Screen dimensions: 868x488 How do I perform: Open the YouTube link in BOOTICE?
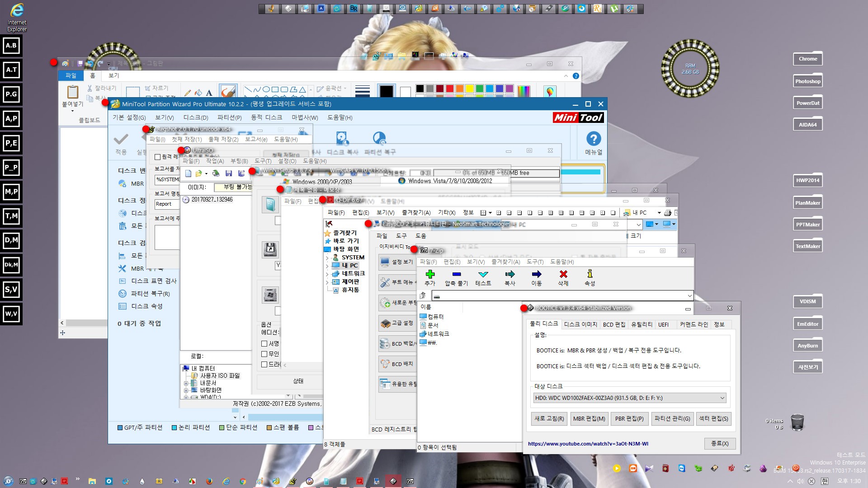(588, 444)
